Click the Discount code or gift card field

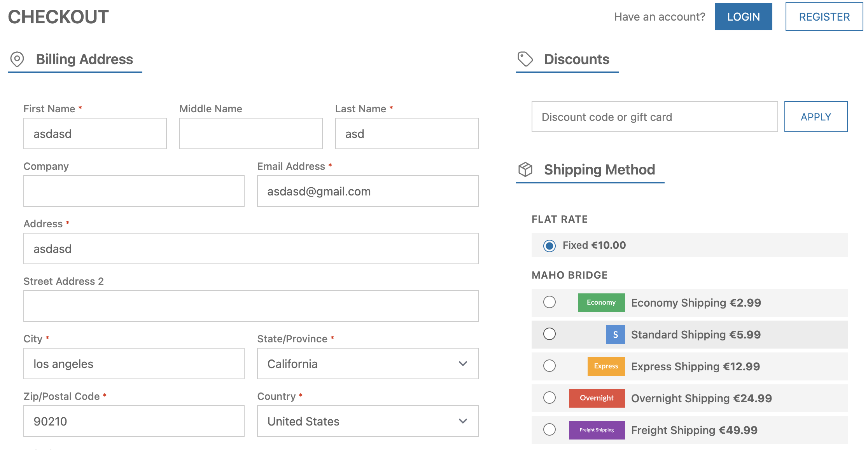pos(654,117)
